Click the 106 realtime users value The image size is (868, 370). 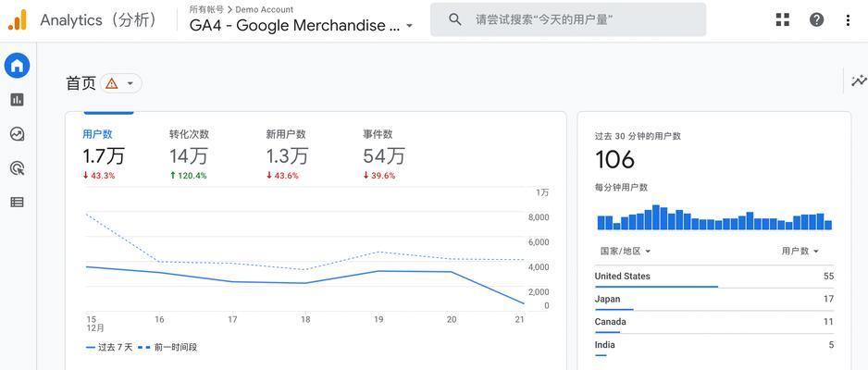click(x=615, y=160)
